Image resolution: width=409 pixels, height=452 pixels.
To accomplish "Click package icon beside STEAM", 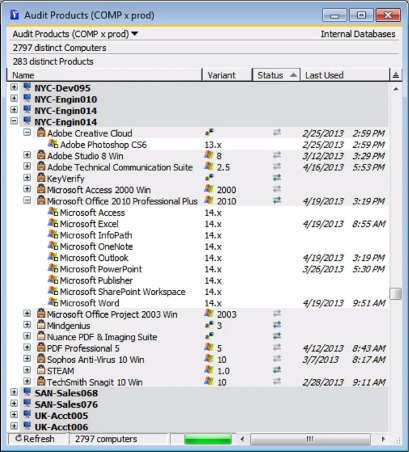I will pos(41,370).
